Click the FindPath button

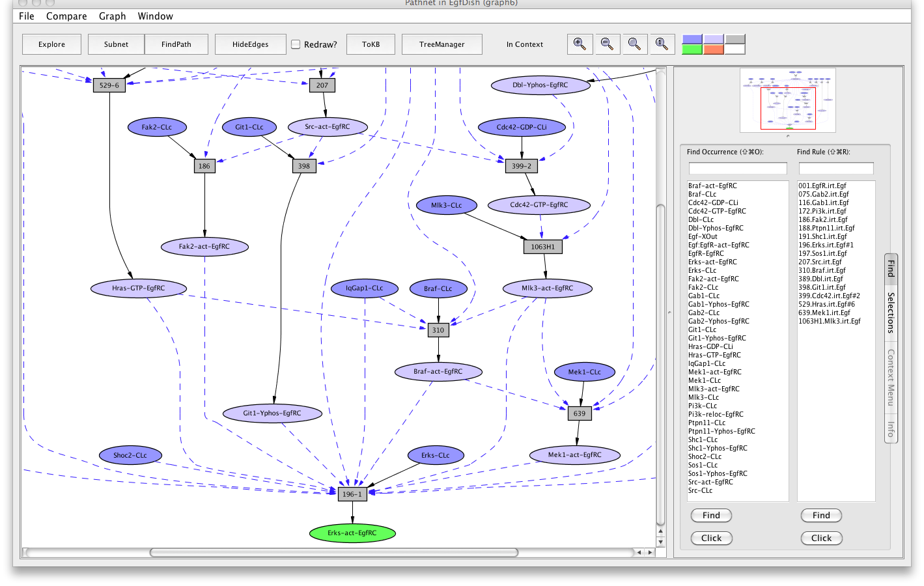click(176, 44)
